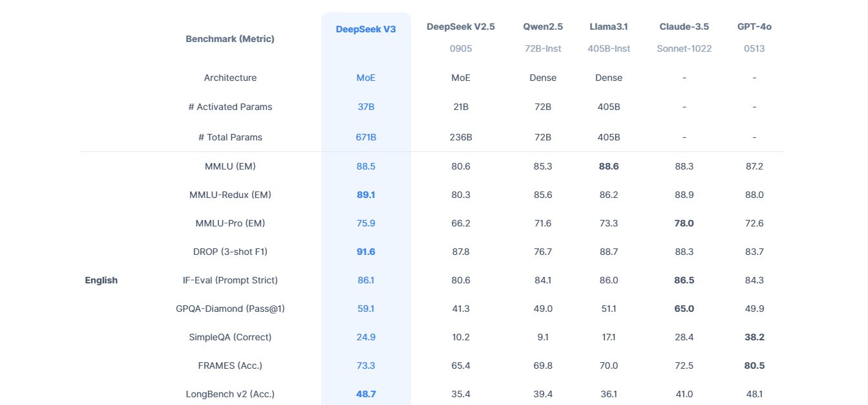868x405 pixels.
Task: Click the IF-Eval (Prompt Strict) benchmark label
Action: coord(230,280)
